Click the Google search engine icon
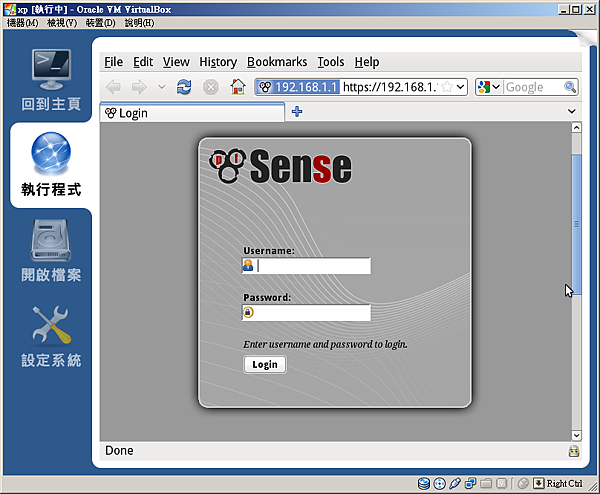600x494 pixels. pos(484,87)
